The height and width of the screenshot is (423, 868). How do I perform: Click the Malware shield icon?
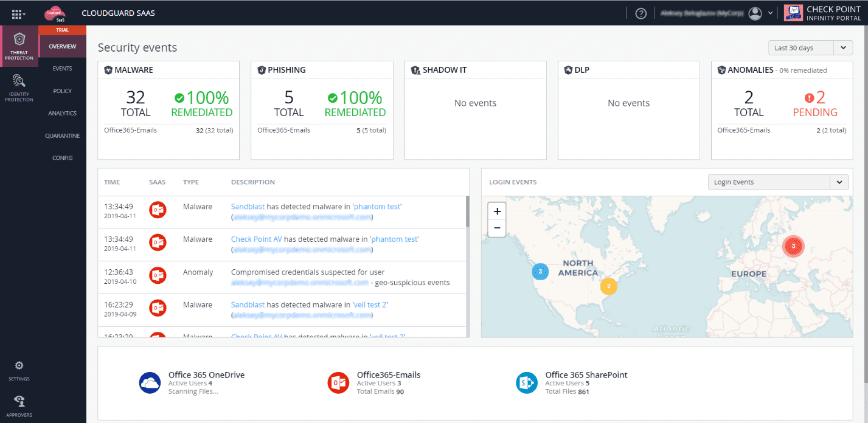coord(108,70)
